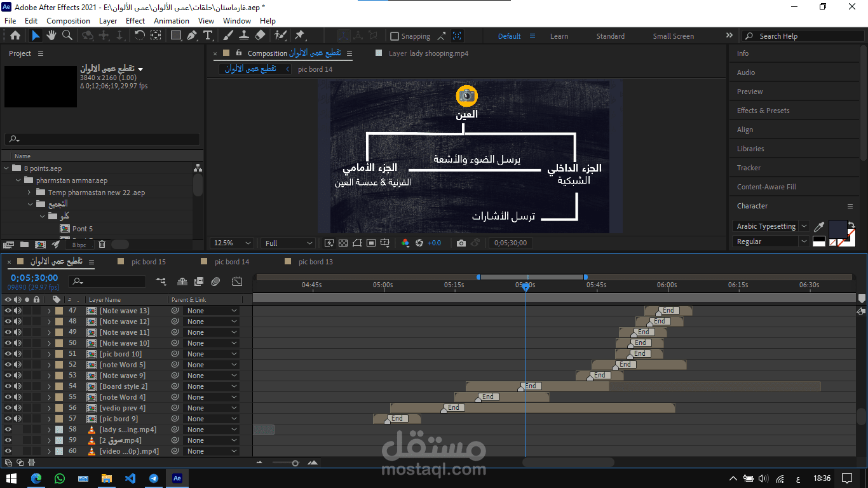Select the Clone Stamp tool
Image resolution: width=868 pixels, height=488 pixels.
[x=243, y=36]
